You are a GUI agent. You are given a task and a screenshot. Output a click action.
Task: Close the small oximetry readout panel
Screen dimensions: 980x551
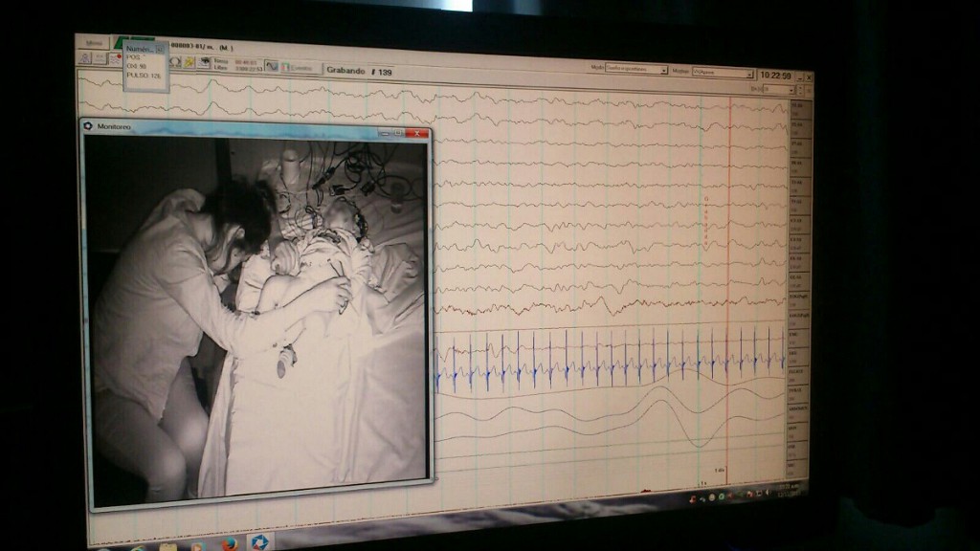(x=160, y=49)
